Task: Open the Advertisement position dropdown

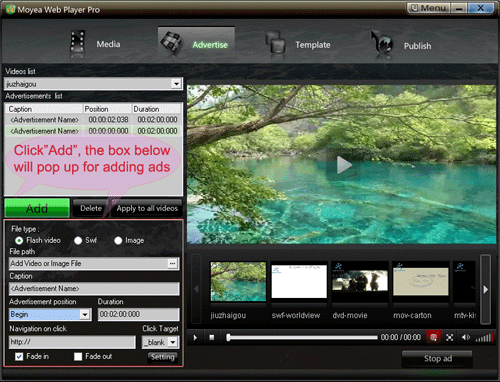Action: point(85,314)
